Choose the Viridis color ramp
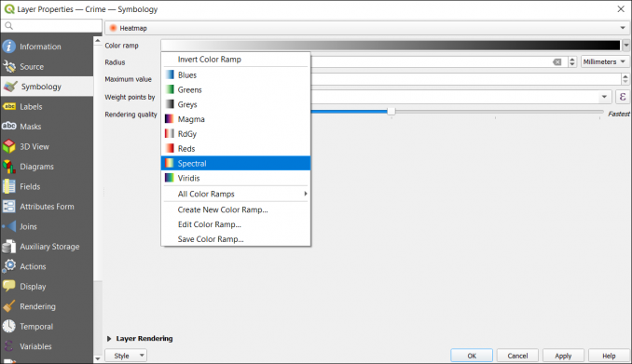632x364 pixels. [236, 178]
